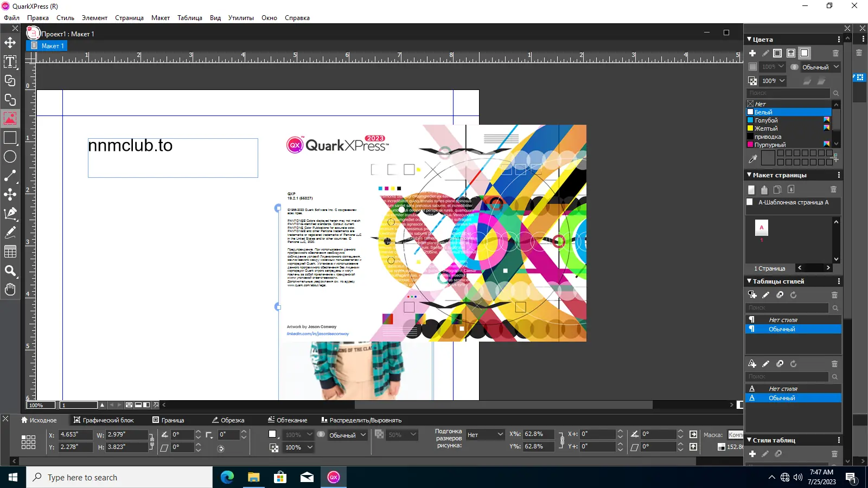Open Microsoft Edge from taskbar
The width and height of the screenshot is (868, 488).
[x=227, y=477]
